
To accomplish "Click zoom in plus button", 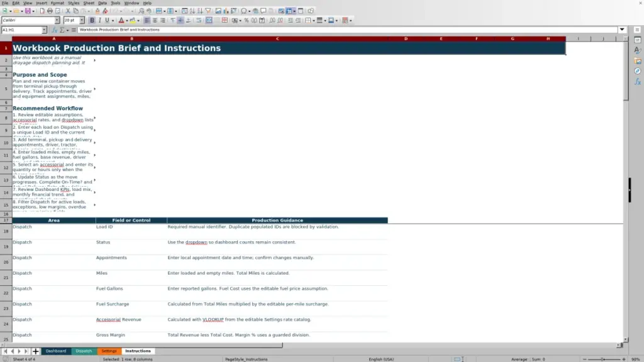I will (624, 359).
